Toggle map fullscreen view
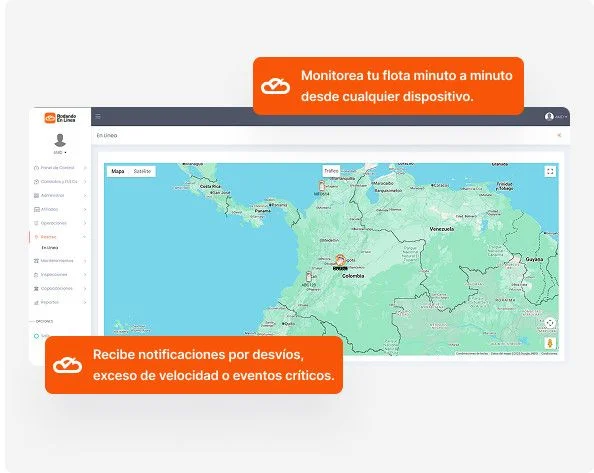The height and width of the screenshot is (473, 594). pyautogui.click(x=550, y=172)
